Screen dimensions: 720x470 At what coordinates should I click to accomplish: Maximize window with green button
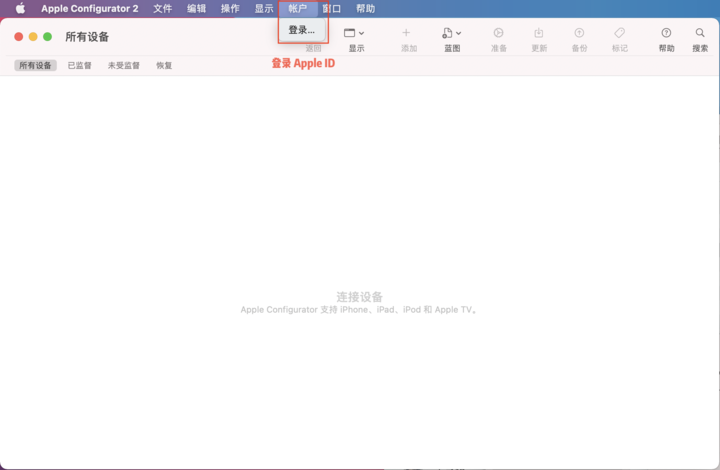[47, 37]
